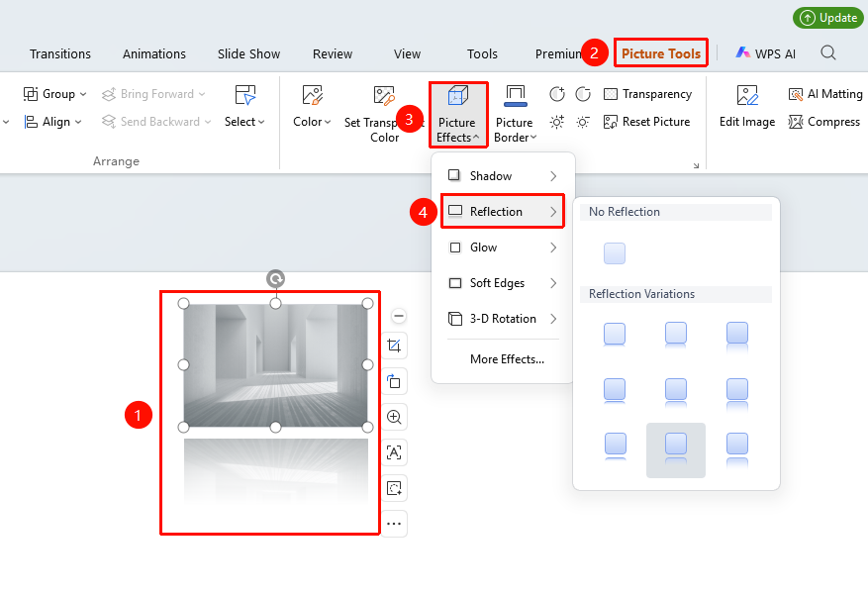Click the increase brightness sun icon
868x596 pixels.
557,122
